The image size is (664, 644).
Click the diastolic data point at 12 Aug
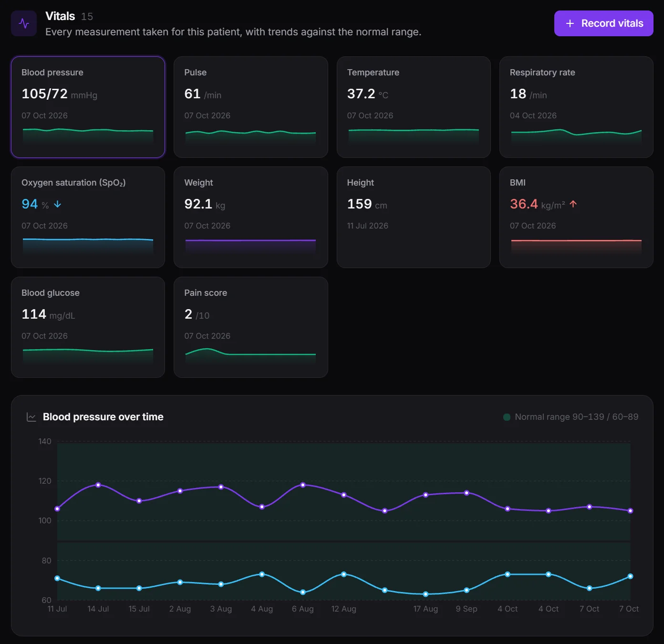(344, 574)
